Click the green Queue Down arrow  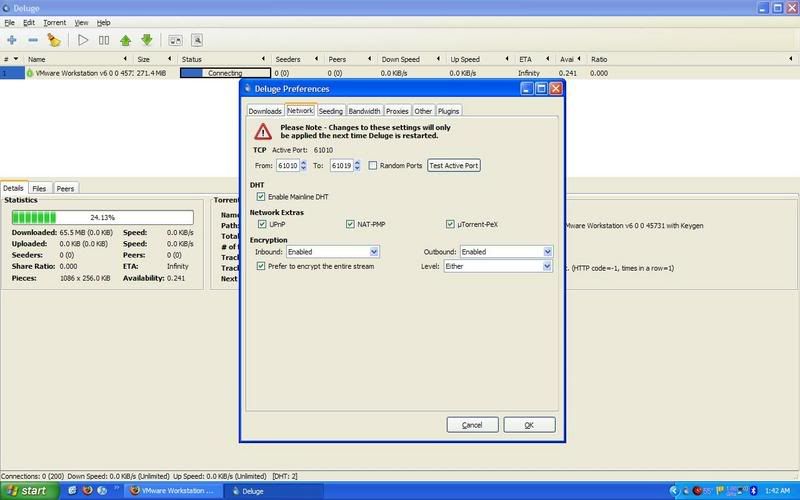click(x=147, y=40)
